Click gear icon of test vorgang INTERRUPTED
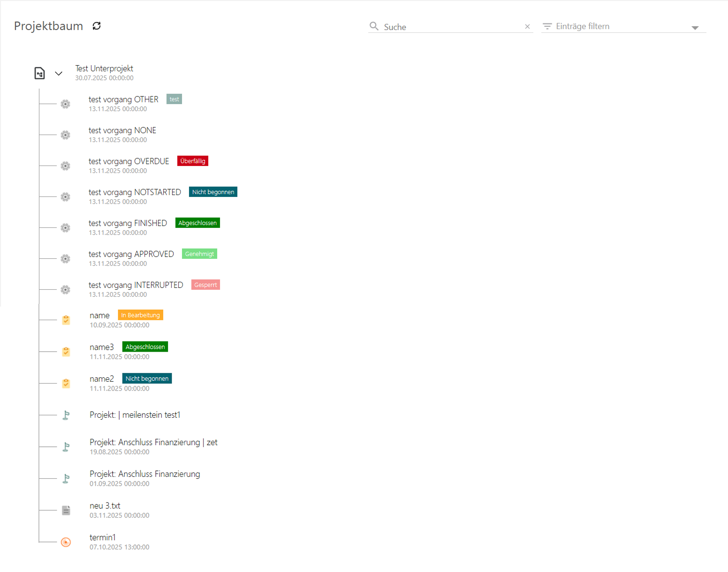This screenshot has width=728, height=572. click(x=66, y=290)
